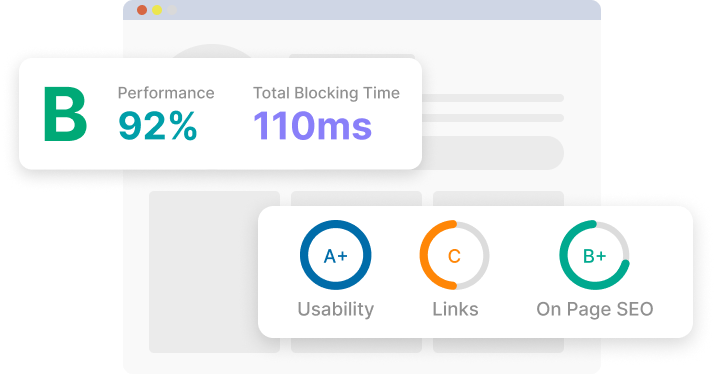The image size is (715, 374).
Task: Click the Links label text
Action: click(x=455, y=309)
